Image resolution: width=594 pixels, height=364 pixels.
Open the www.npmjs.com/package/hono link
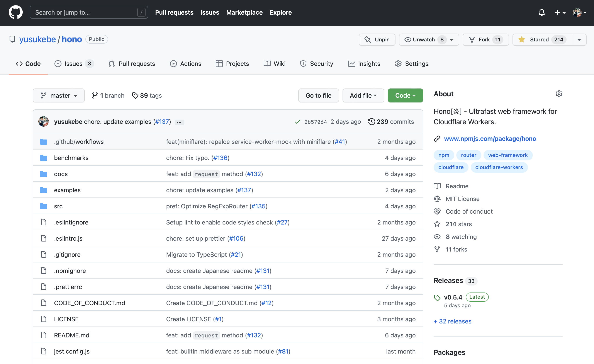[490, 139]
